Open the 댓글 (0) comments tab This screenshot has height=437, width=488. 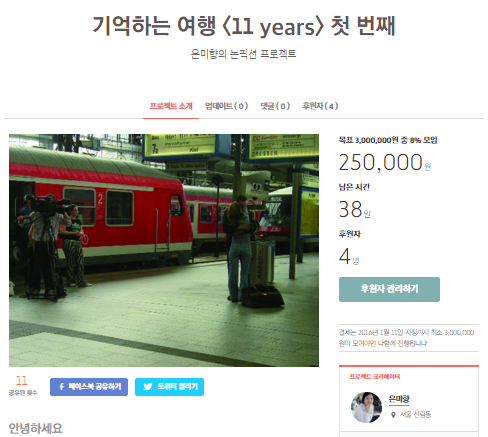pyautogui.click(x=275, y=106)
